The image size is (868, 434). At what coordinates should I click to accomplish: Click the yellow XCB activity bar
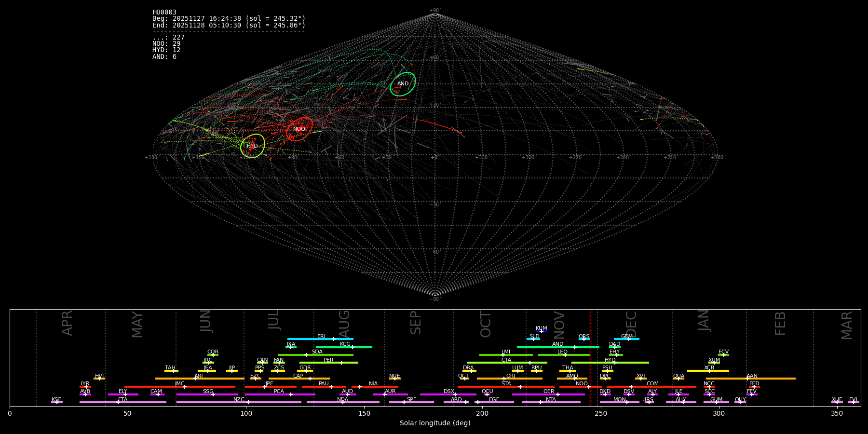pos(708,371)
